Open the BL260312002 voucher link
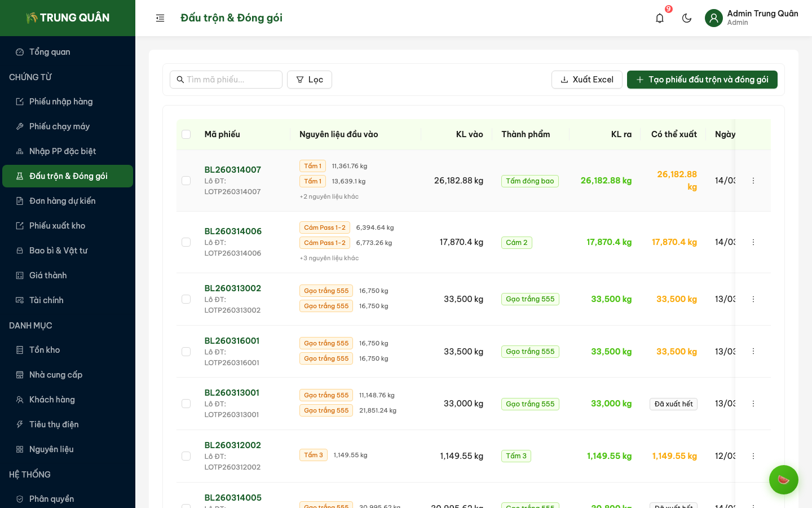This screenshot has width=812, height=508. [232, 445]
